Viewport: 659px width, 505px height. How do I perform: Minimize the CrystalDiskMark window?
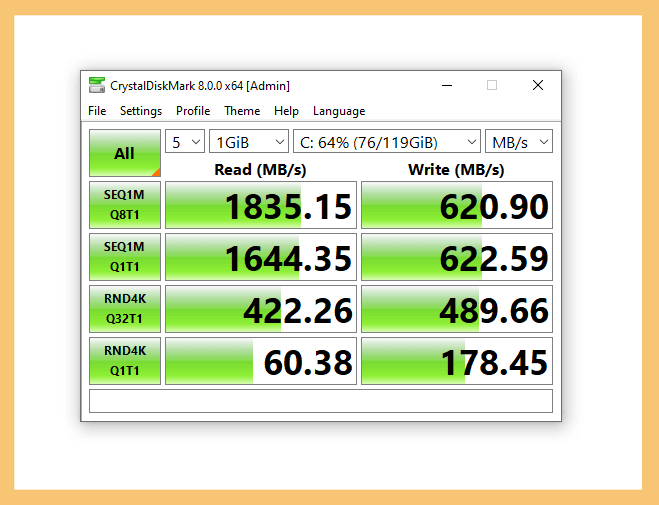(x=447, y=85)
